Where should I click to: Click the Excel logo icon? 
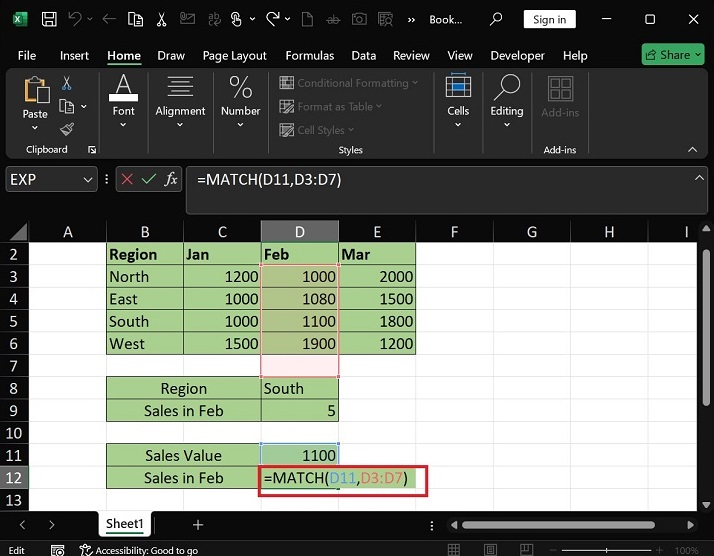(x=20, y=19)
